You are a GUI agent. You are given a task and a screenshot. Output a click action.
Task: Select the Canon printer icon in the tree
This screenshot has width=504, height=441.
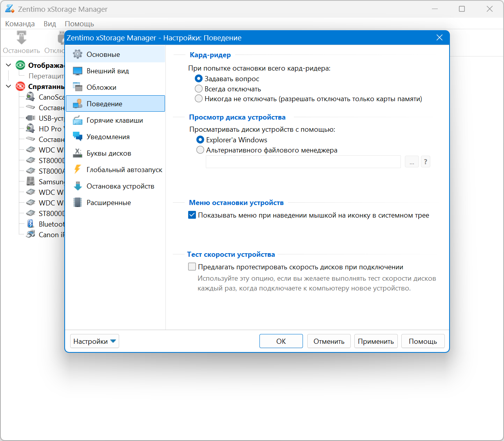(31, 234)
